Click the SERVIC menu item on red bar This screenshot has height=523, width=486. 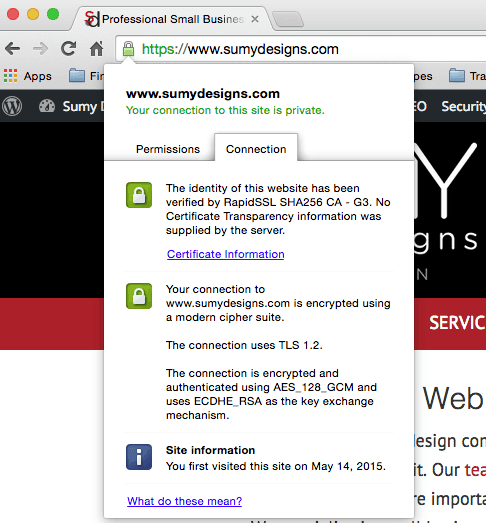457,323
